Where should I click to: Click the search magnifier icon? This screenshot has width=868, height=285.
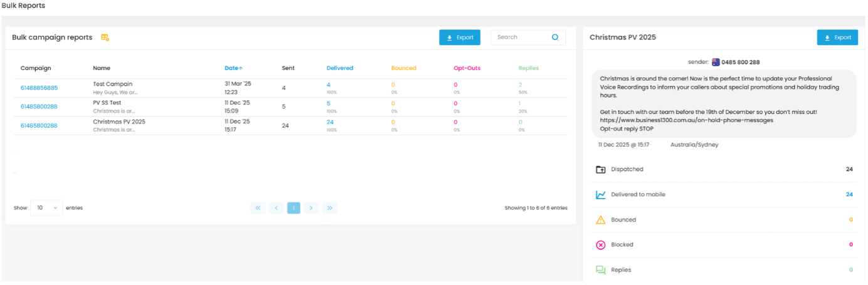click(x=554, y=38)
